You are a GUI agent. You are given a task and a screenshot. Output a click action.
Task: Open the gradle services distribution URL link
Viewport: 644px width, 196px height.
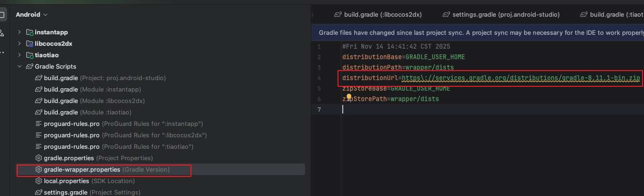coord(520,78)
